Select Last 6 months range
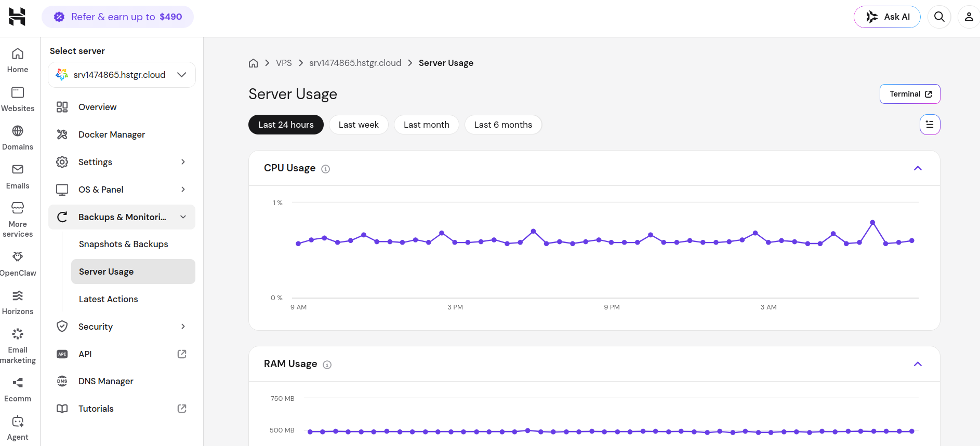The image size is (980, 446). click(503, 125)
